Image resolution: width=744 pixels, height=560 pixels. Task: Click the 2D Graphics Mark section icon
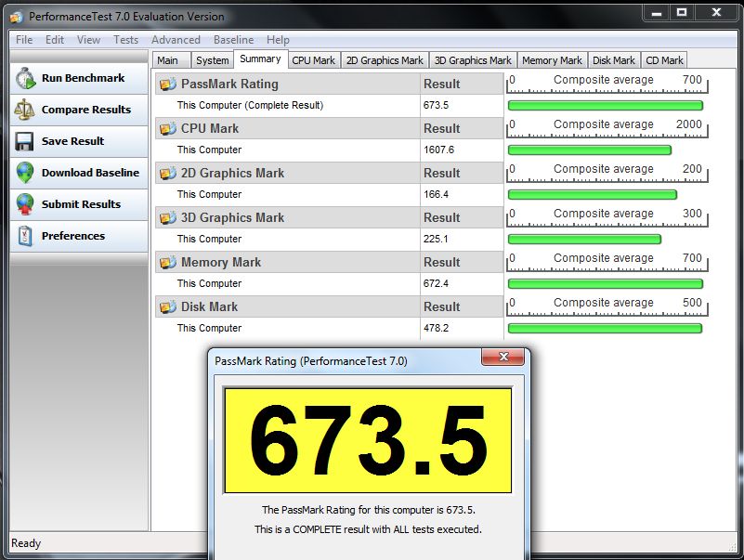pyautogui.click(x=168, y=174)
